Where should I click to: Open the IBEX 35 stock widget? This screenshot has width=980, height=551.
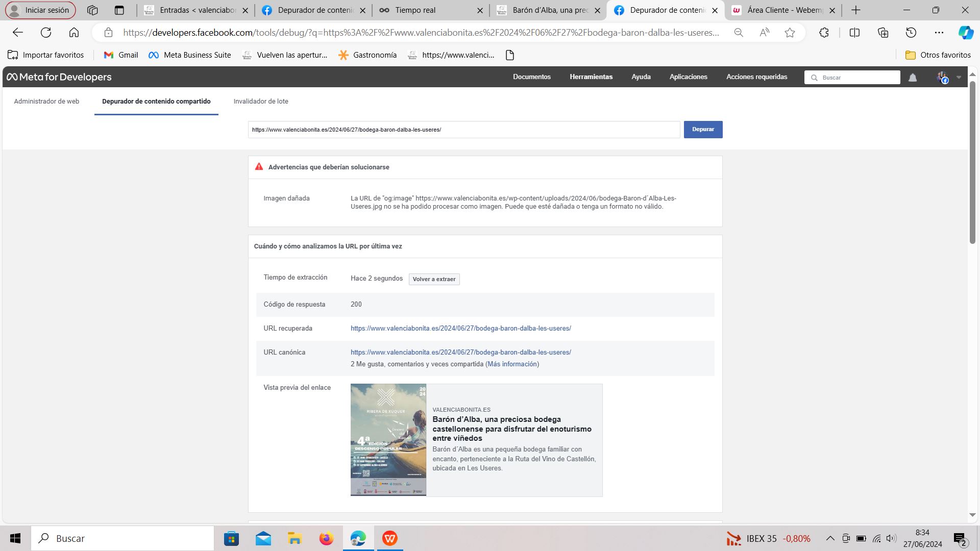pos(769,539)
